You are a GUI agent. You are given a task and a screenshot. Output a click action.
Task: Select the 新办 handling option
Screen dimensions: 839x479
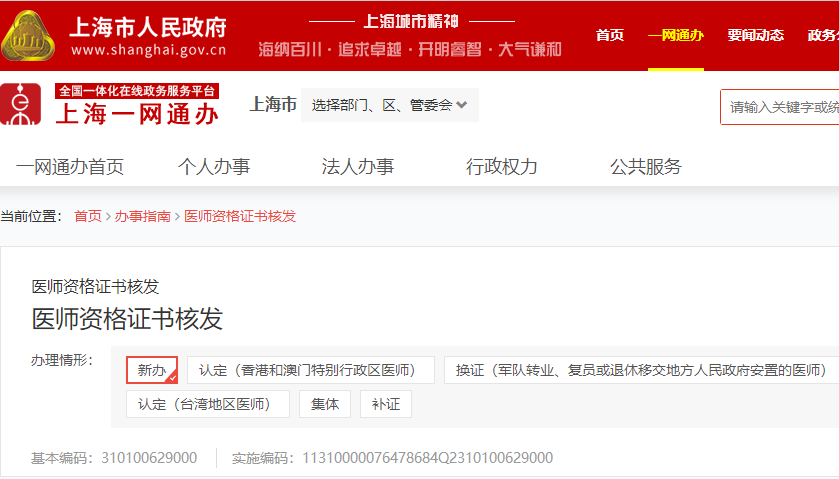point(152,370)
